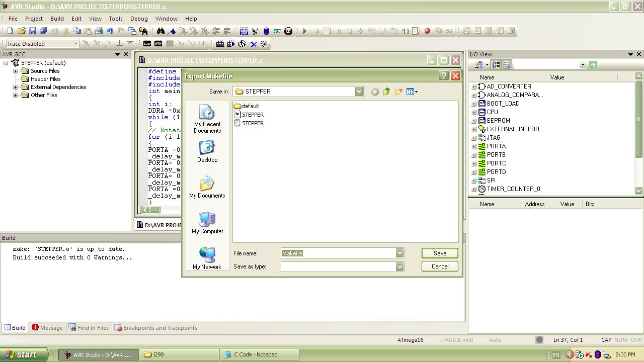Screen dimensions: 644x362
Task: Click ATmega16 in the status bar
Action: pos(411,340)
